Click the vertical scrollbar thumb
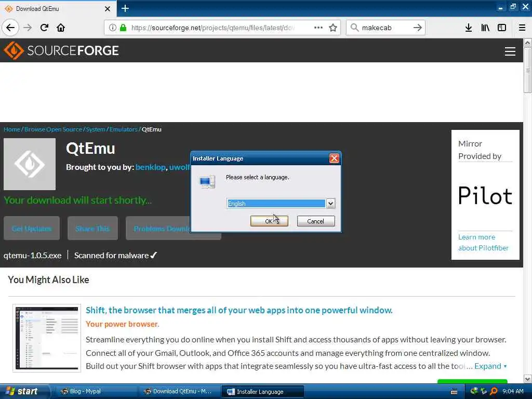The width and height of the screenshot is (532, 399). point(528,70)
